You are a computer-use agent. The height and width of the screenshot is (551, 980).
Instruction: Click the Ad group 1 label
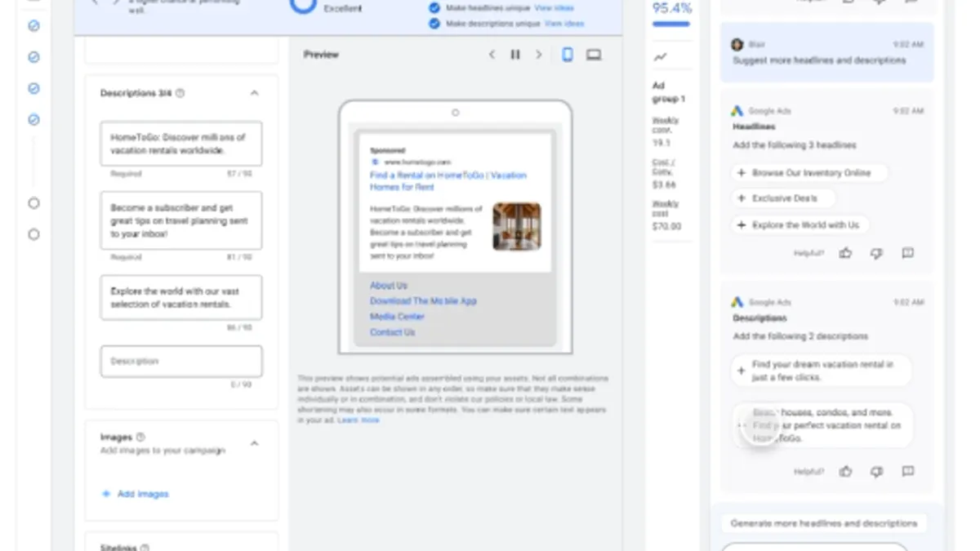pyautogui.click(x=668, y=92)
